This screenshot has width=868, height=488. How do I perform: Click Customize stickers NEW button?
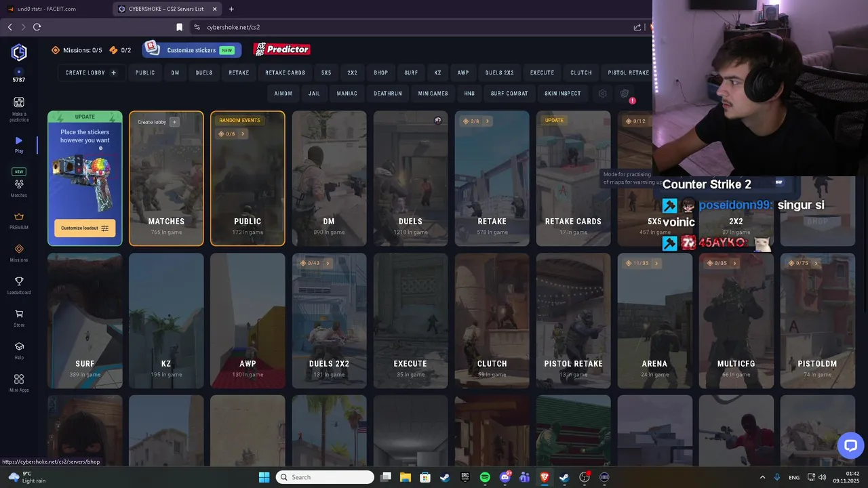click(191, 49)
